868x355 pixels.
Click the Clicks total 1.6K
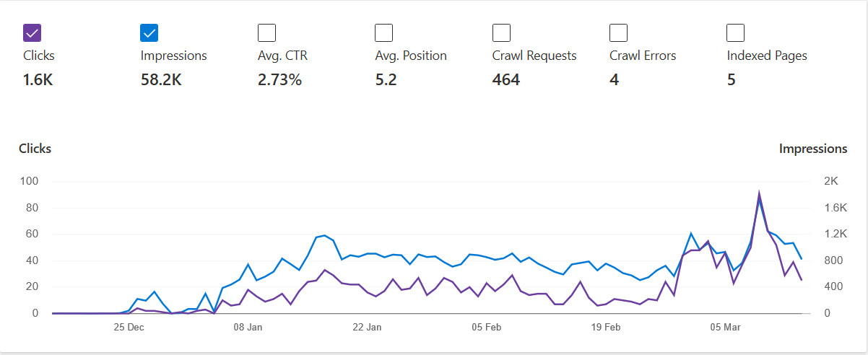[38, 80]
